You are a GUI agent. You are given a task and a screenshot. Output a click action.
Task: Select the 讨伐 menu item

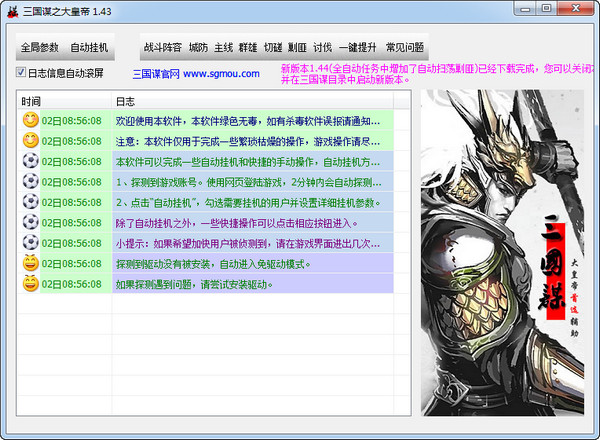(x=323, y=47)
